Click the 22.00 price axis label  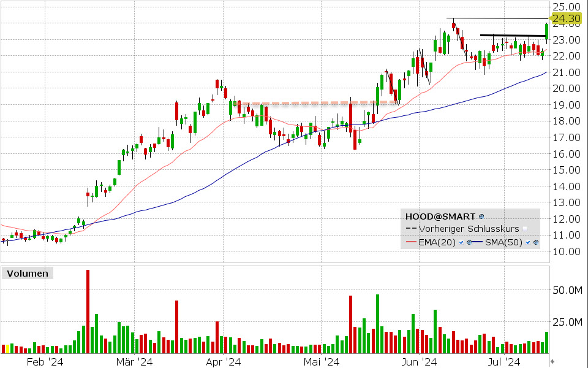567,56
